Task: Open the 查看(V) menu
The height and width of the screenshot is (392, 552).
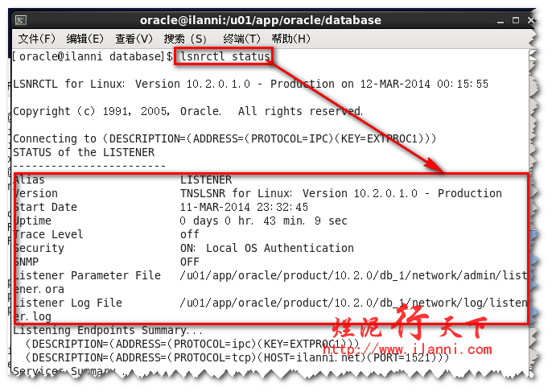Action: 134,39
